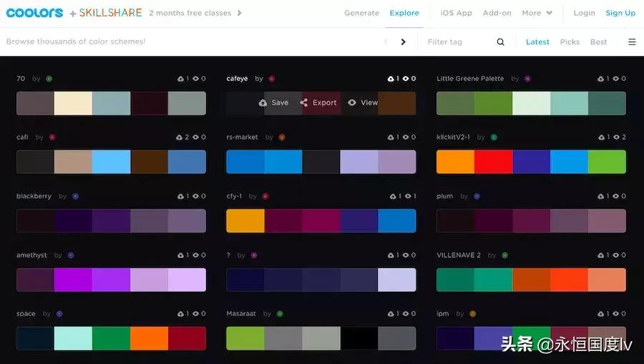
Task: Select the salmon swatch in VILLENAVE 2
Action: coord(607,279)
